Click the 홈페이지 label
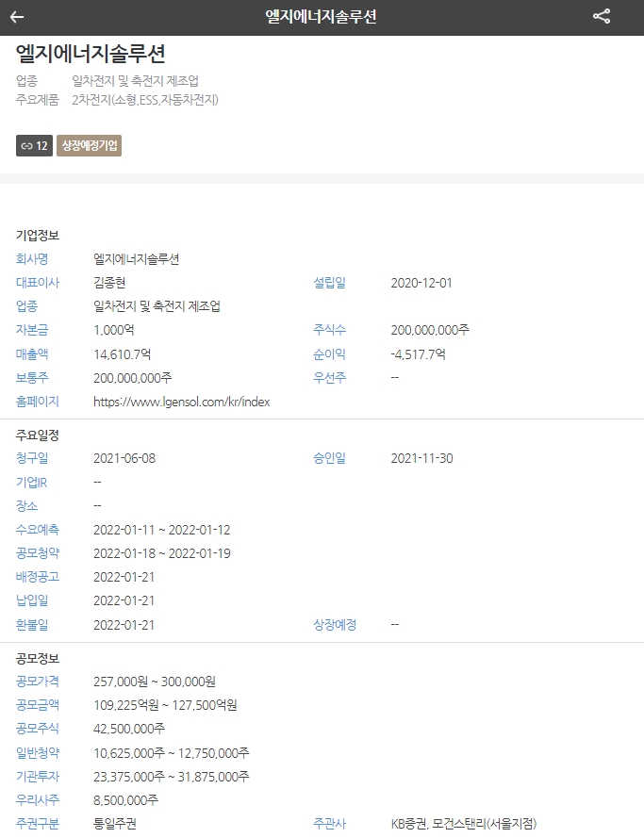This screenshot has width=644, height=838. 38,402
